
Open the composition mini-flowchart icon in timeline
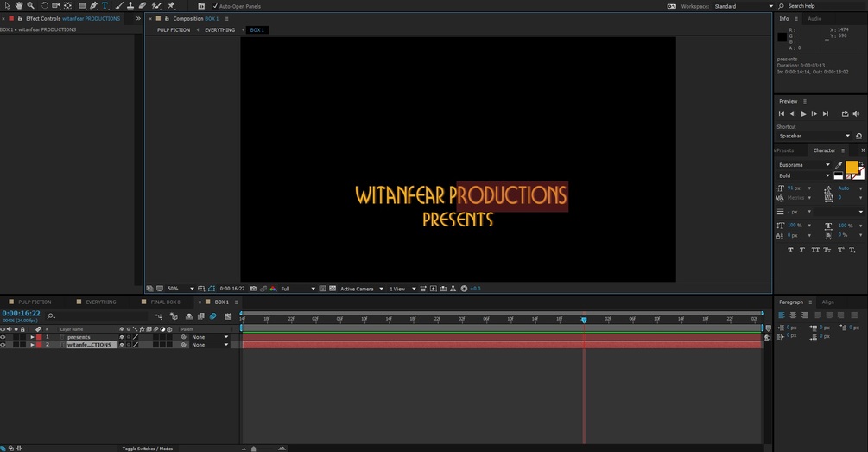(x=158, y=316)
